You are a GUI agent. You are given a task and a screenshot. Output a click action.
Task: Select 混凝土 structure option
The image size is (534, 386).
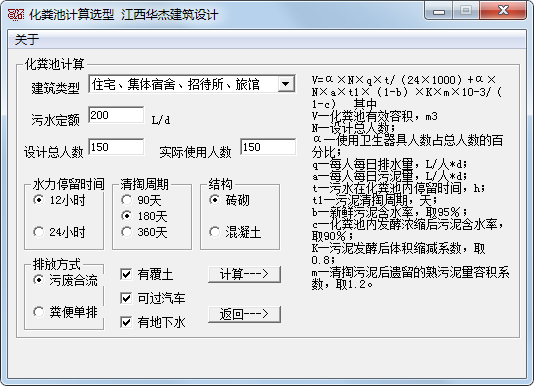click(235, 232)
